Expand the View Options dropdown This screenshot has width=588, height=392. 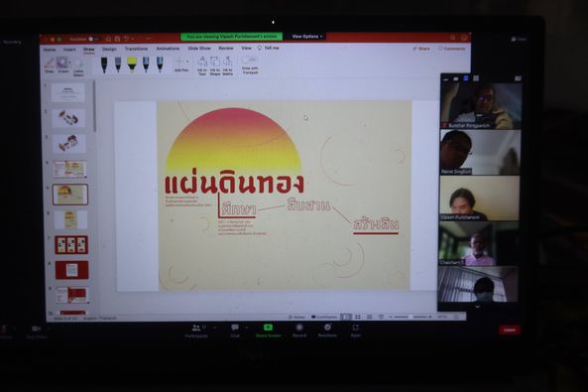(x=307, y=37)
